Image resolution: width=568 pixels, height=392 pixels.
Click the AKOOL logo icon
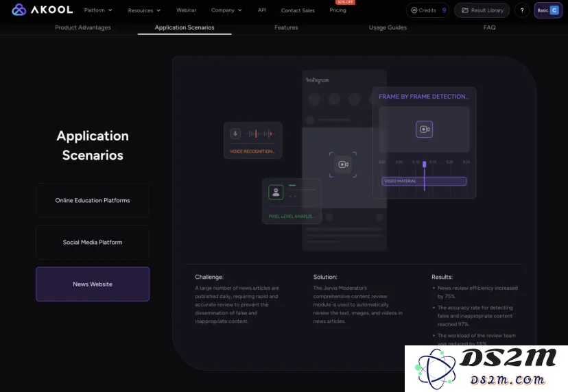point(19,10)
